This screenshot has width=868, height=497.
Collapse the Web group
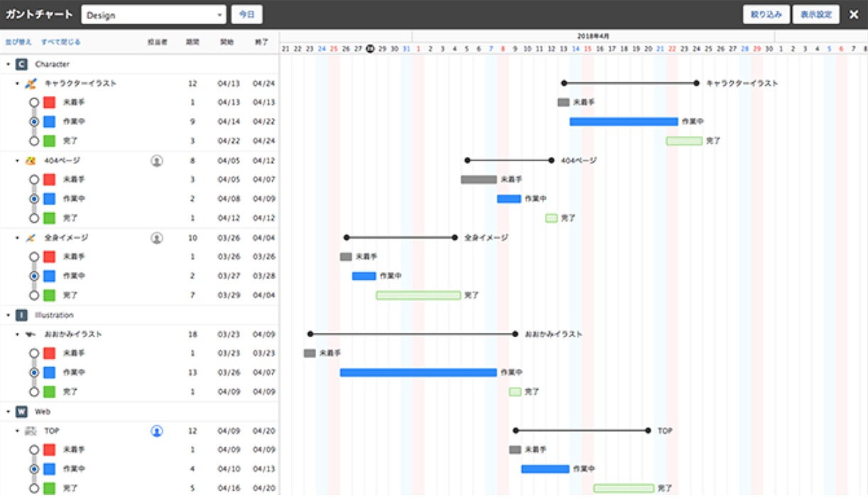8,412
